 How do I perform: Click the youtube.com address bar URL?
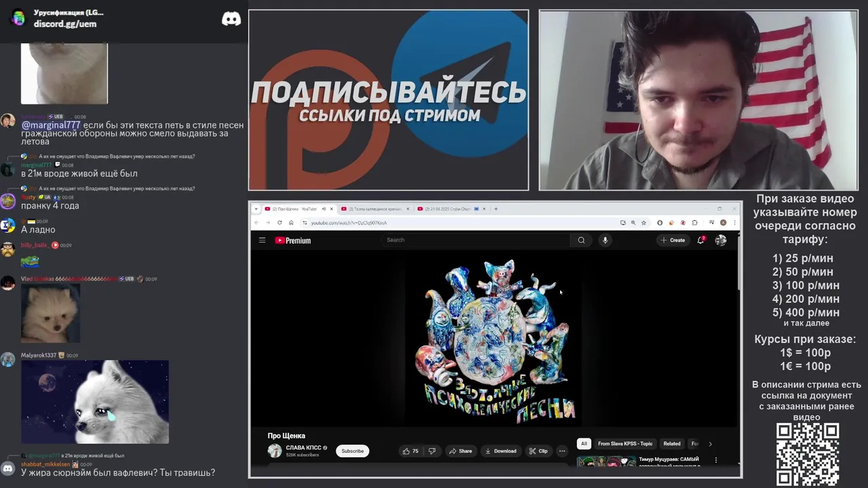(x=349, y=222)
